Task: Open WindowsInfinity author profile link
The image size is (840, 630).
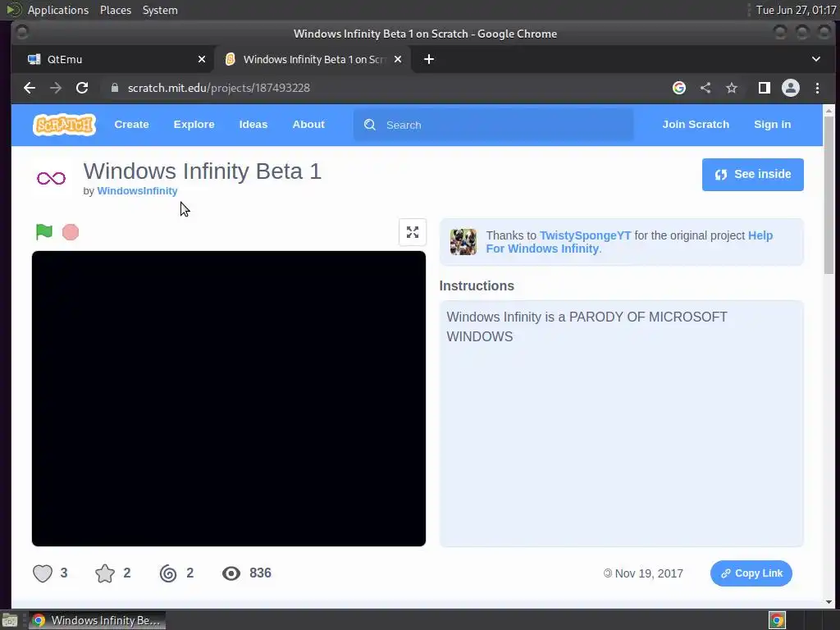Action: coord(137,190)
